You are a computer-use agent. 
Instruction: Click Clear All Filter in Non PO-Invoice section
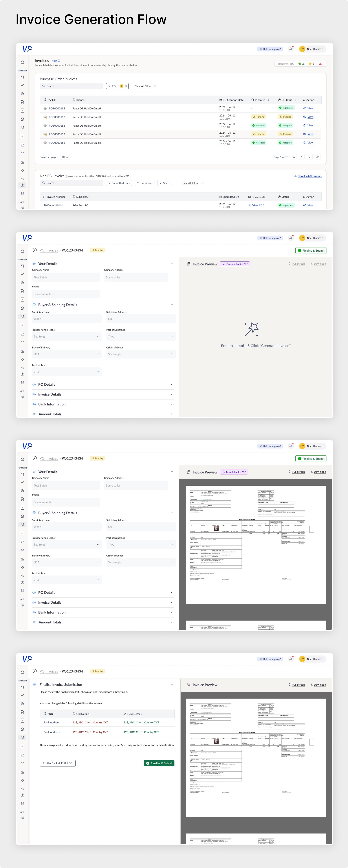tap(190, 183)
